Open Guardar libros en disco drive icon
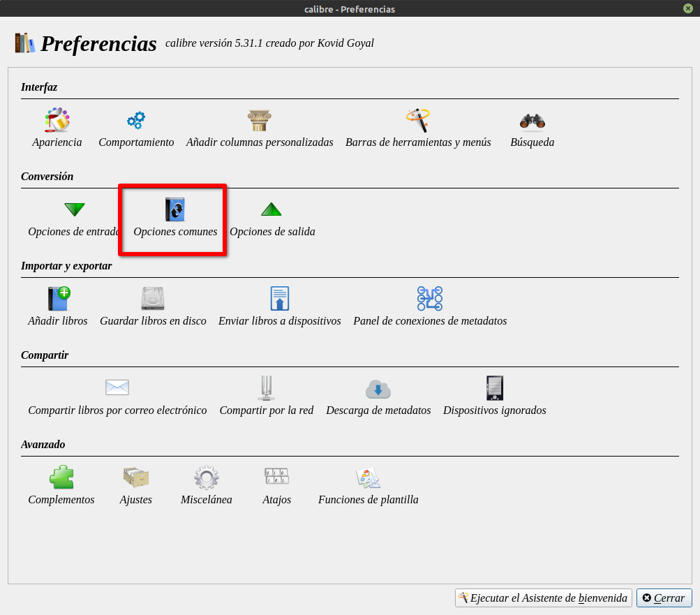 click(153, 298)
